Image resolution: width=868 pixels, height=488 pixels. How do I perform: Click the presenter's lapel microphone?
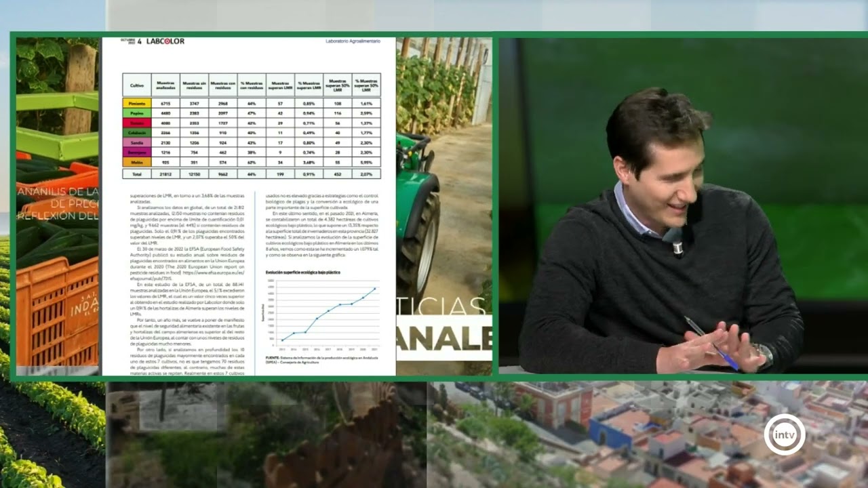(x=677, y=245)
